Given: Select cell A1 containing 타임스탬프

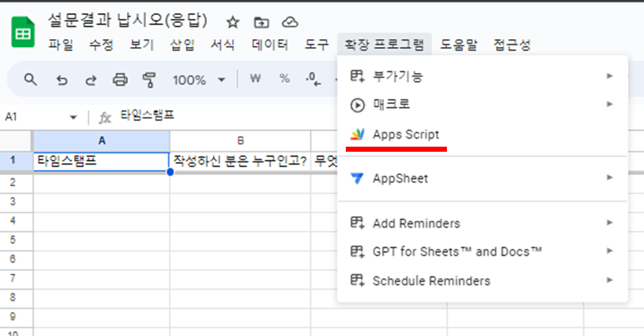Looking at the screenshot, I should coord(102,161).
